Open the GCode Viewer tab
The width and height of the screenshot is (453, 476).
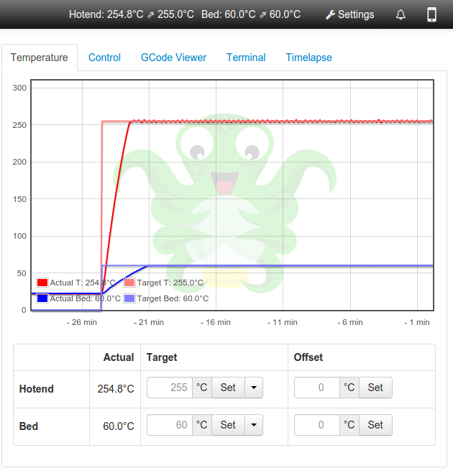(x=173, y=58)
